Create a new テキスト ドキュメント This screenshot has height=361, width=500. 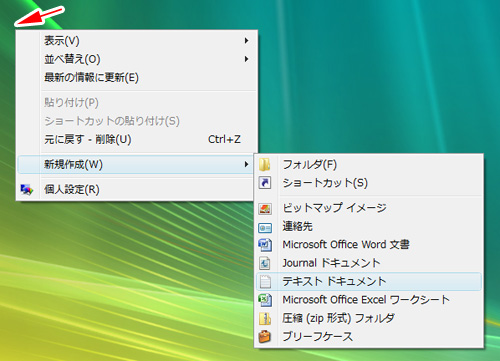pyautogui.click(x=369, y=281)
